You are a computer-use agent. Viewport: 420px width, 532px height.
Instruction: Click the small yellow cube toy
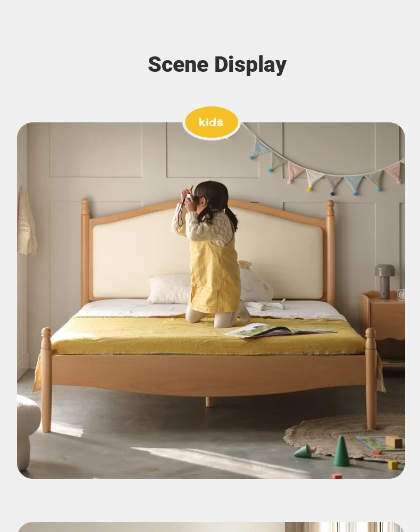(392, 464)
